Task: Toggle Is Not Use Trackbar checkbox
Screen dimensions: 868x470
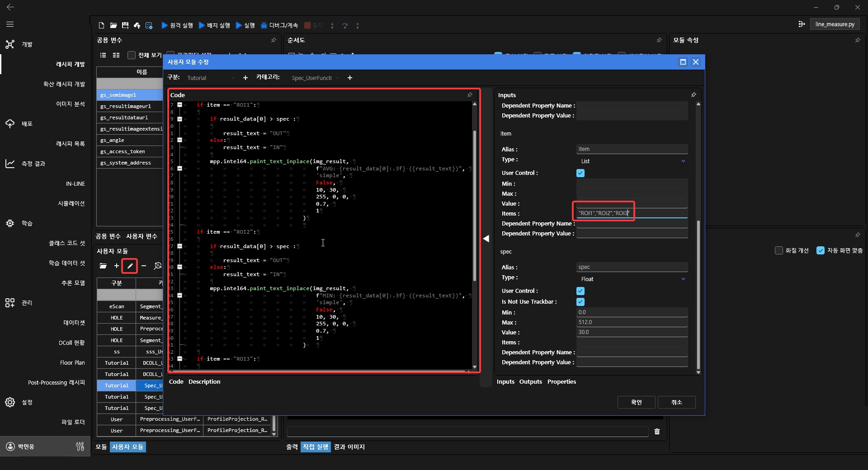Action: (x=580, y=302)
